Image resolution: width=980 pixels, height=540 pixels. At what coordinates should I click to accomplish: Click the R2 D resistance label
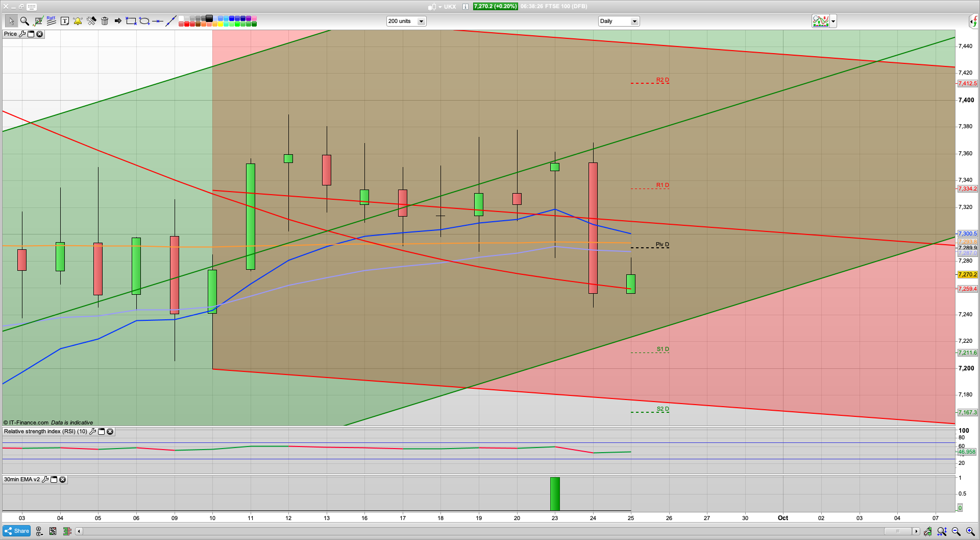point(663,80)
